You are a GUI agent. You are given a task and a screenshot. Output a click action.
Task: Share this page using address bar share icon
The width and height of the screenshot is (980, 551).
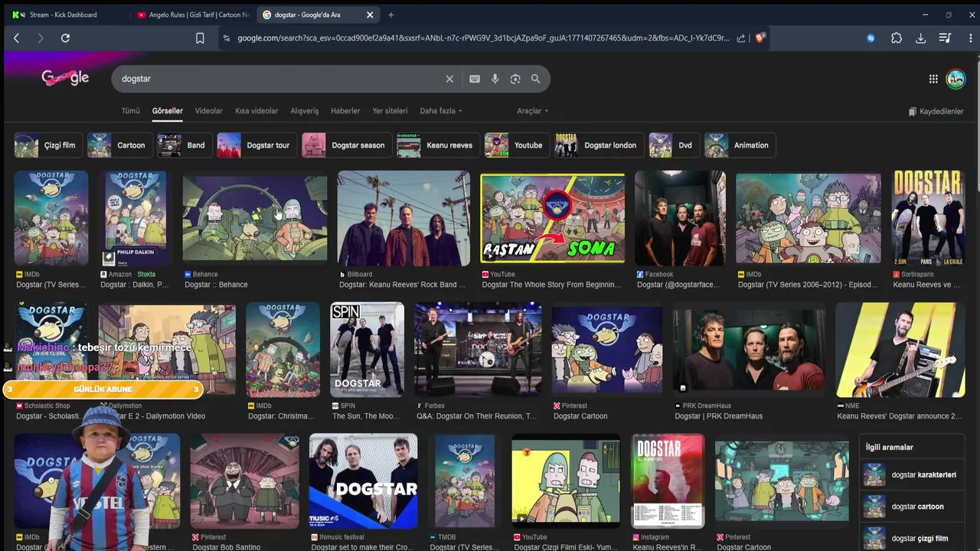pos(740,38)
